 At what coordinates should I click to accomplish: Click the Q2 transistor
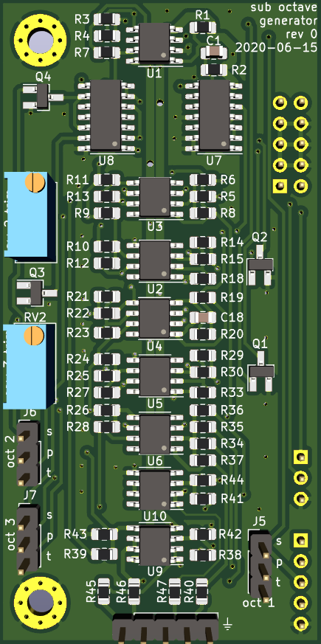coord(260,265)
